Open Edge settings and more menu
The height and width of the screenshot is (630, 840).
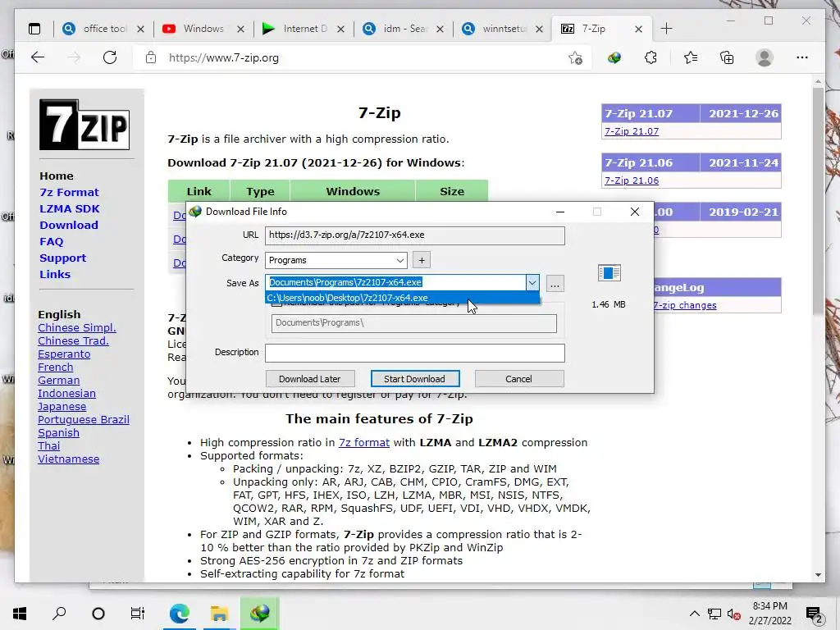click(x=802, y=58)
